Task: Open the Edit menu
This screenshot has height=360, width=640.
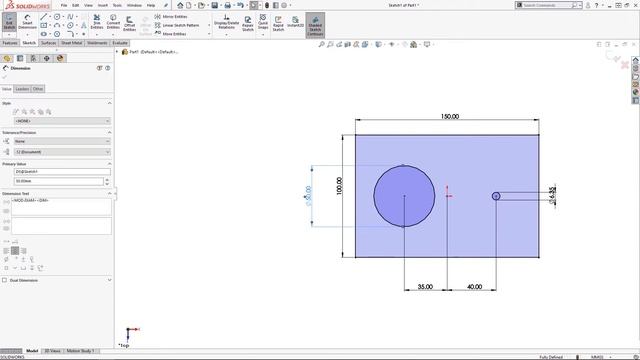Action: click(76, 5)
